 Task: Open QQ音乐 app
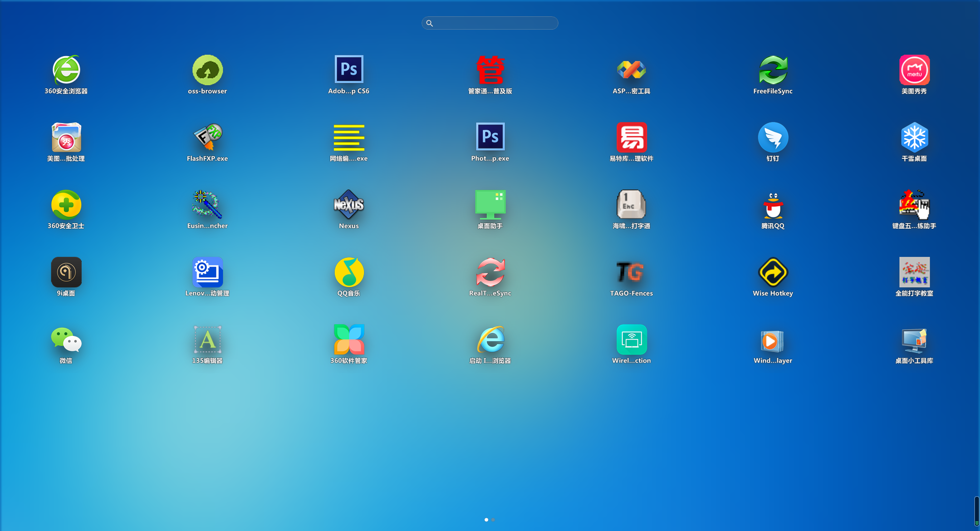349,272
